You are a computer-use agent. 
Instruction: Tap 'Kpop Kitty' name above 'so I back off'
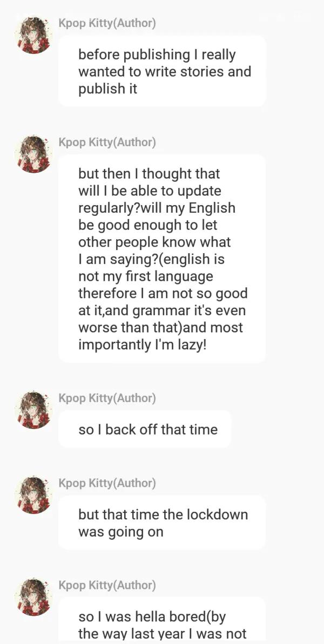point(85,398)
